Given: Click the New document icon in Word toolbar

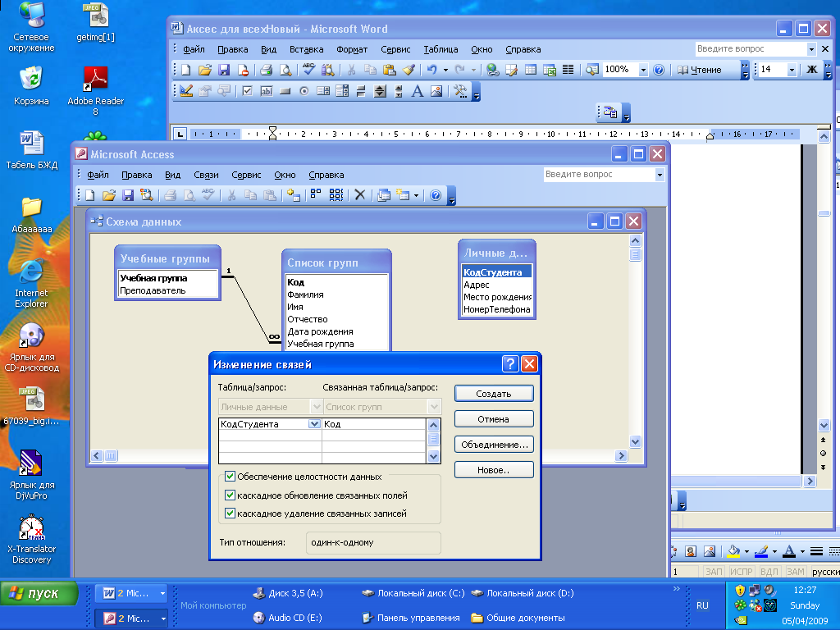Looking at the screenshot, I should pos(185,70).
